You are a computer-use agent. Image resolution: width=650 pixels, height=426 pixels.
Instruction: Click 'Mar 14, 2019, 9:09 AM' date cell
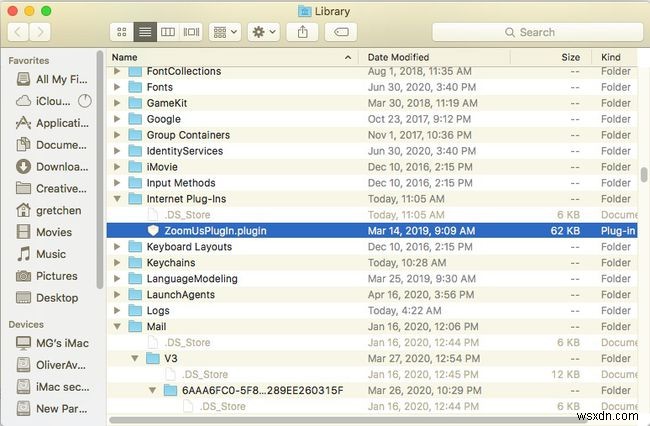pos(421,231)
